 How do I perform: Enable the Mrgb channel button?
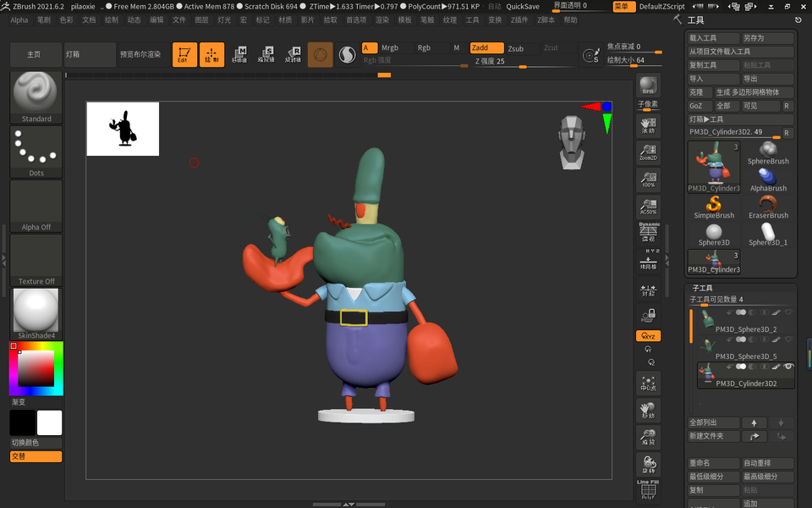[396, 47]
